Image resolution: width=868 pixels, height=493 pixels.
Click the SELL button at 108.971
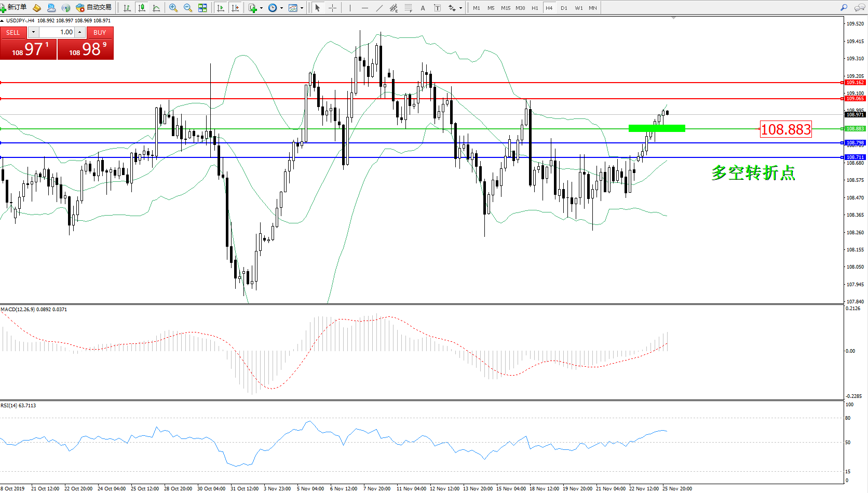point(28,49)
